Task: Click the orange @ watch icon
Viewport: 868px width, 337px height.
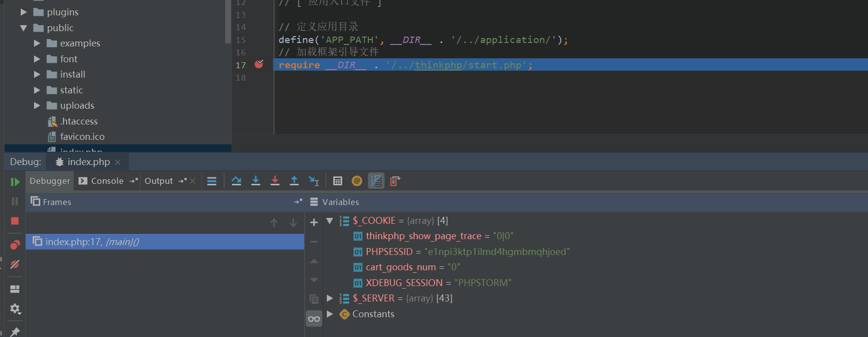Action: 357,181
